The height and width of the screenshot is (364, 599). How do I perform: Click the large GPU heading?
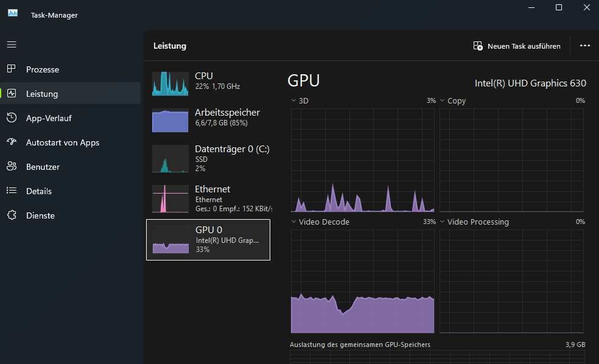pyautogui.click(x=303, y=80)
